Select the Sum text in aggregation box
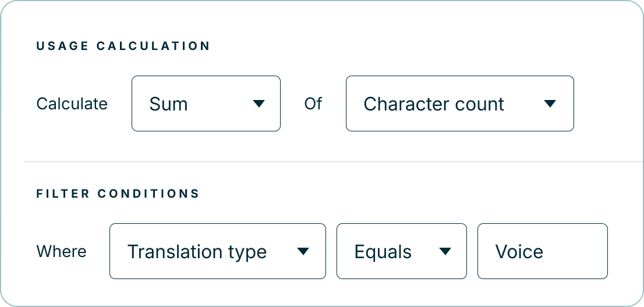644x307 pixels. click(168, 104)
